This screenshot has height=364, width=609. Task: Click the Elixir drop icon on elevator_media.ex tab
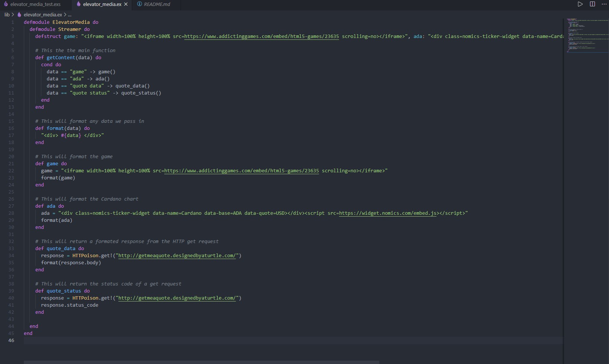tap(79, 4)
